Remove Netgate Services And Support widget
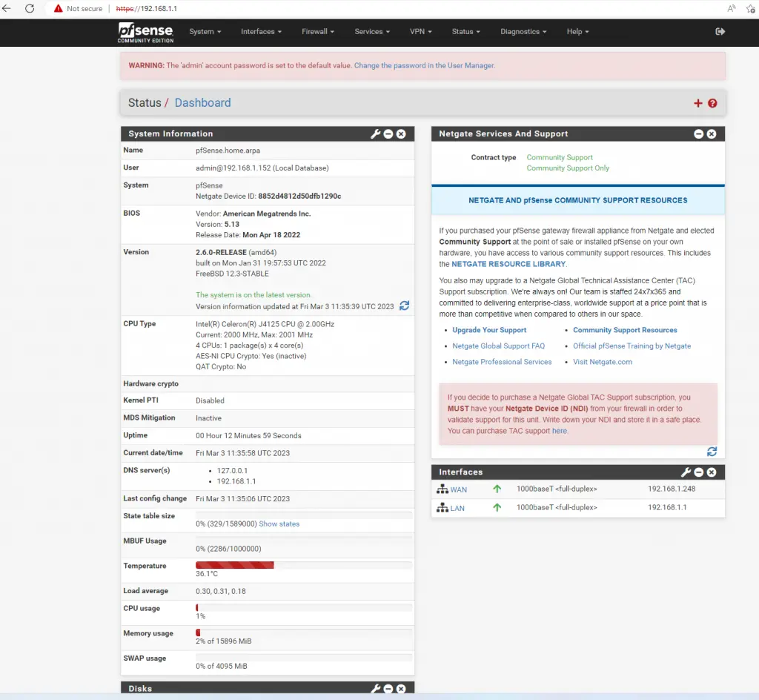Image resolution: width=759 pixels, height=700 pixels. point(712,134)
